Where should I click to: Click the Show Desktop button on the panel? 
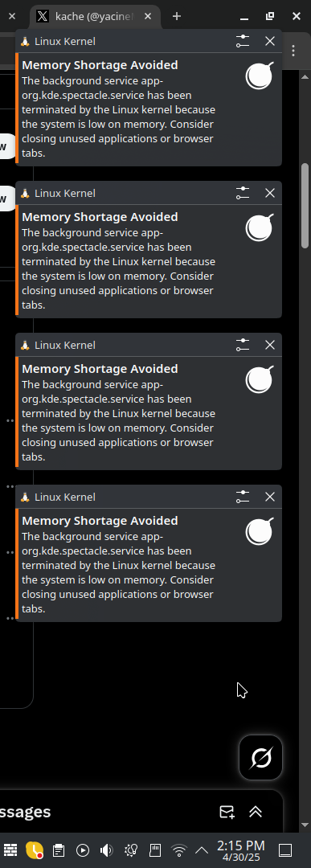pos(285,850)
